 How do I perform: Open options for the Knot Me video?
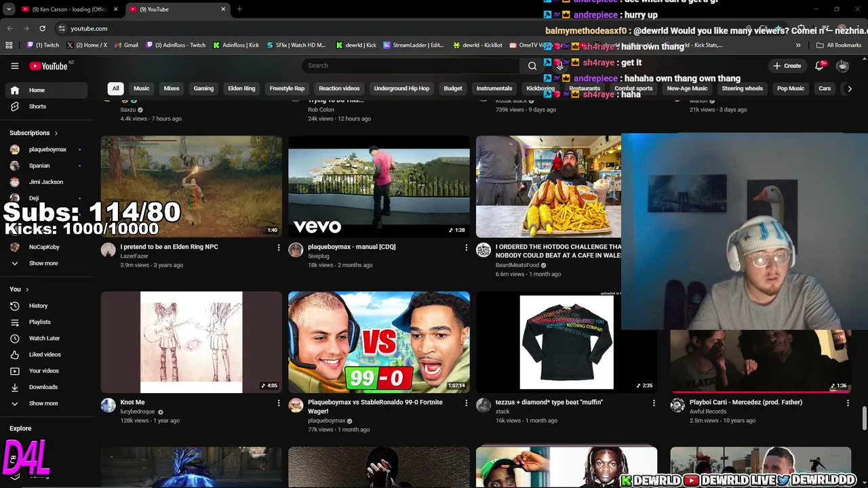[278, 403]
